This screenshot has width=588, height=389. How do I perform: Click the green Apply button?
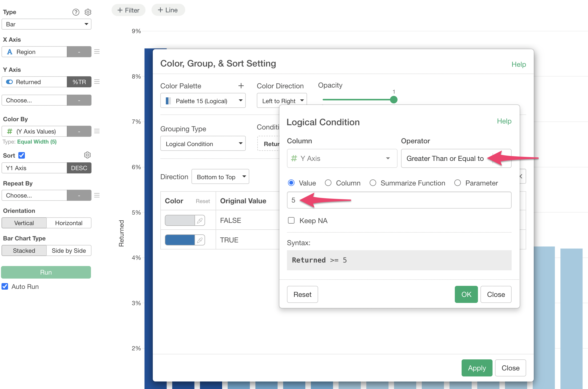click(477, 368)
